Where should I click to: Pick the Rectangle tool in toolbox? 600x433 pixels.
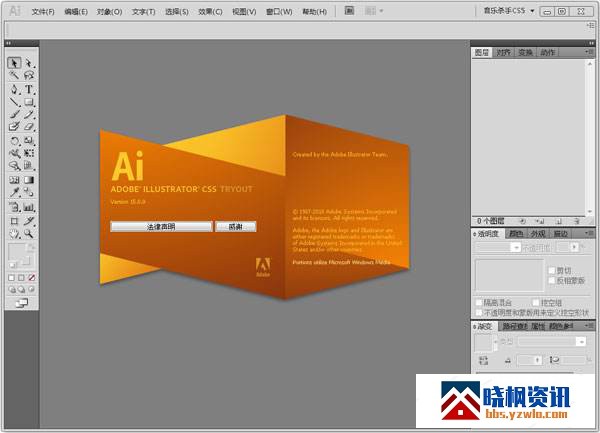[29, 101]
